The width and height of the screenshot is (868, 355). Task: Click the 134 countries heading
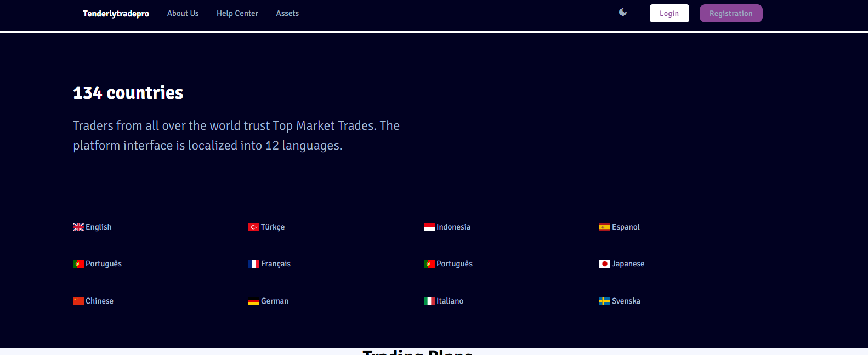(128, 93)
